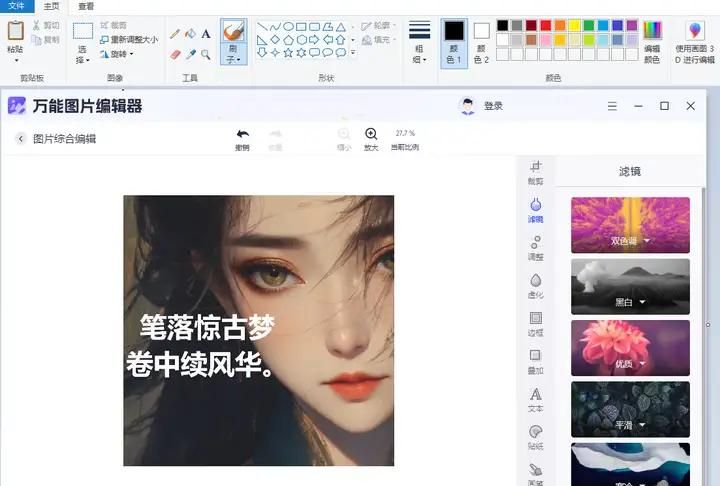Pick the green swatch in Paint's palette
720x486 pixels.
click(589, 26)
